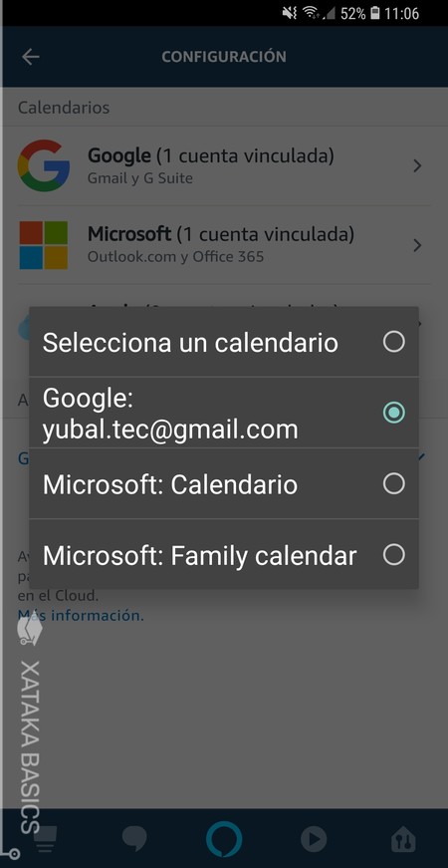Select 'Microsoft: Calendario' option text
The image size is (448, 868).
click(170, 484)
